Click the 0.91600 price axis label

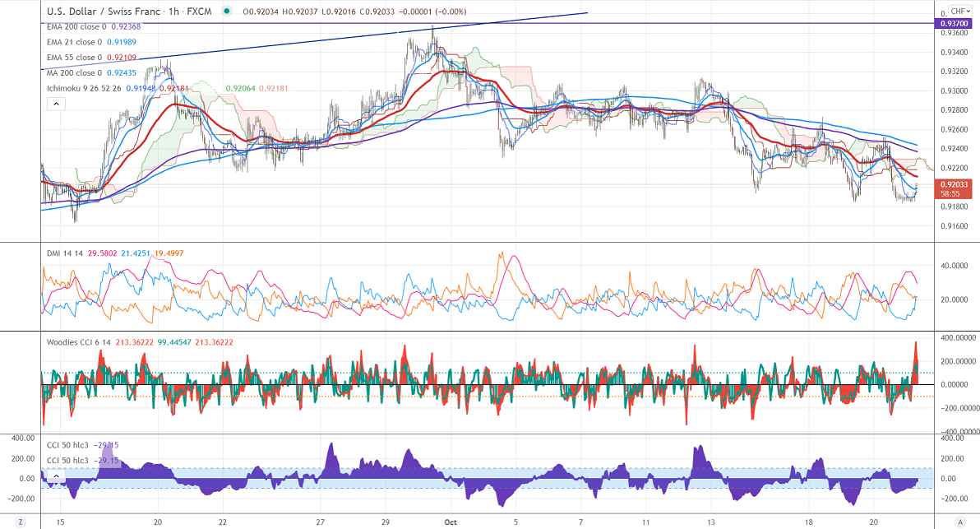point(954,225)
